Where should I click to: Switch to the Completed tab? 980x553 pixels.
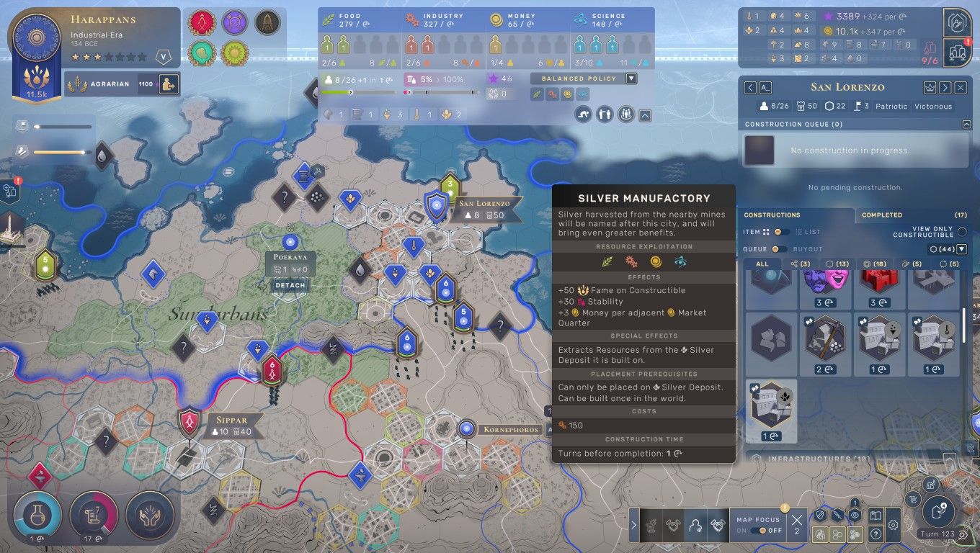pyautogui.click(x=914, y=215)
